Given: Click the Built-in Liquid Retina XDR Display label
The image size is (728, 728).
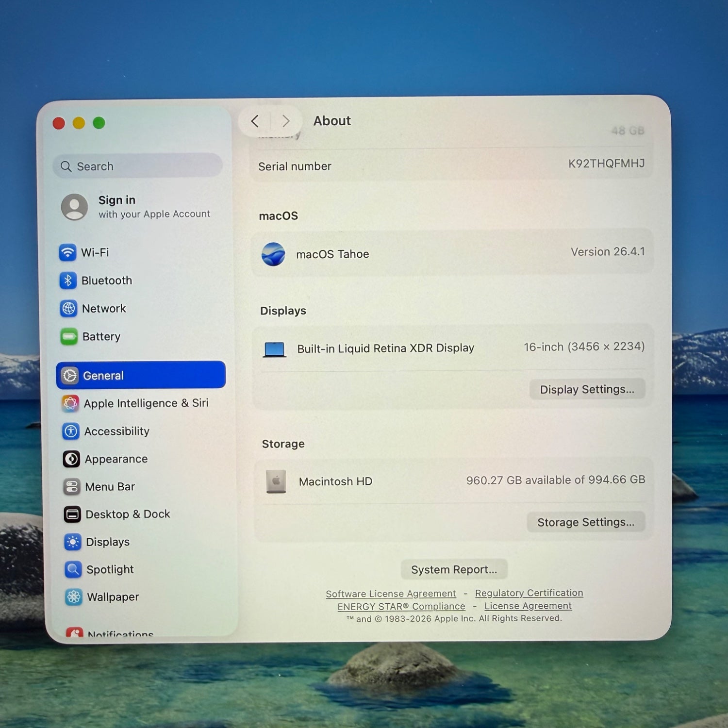Looking at the screenshot, I should click(385, 348).
